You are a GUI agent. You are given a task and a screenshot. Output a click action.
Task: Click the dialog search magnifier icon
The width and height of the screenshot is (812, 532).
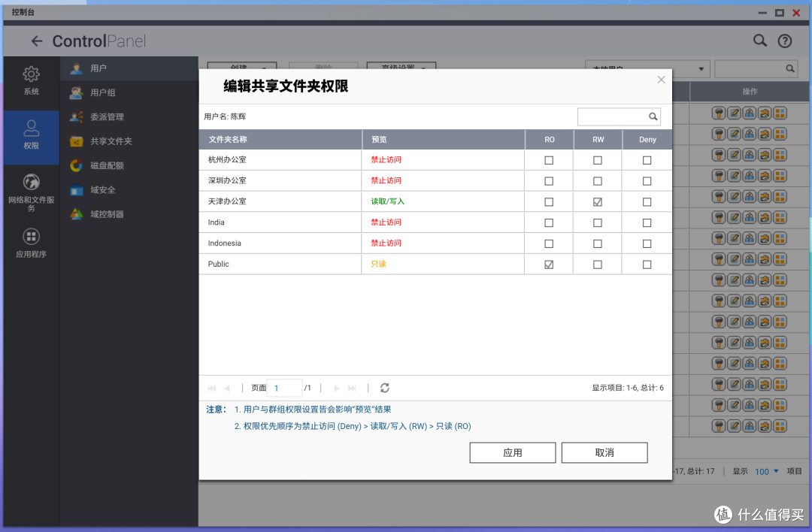click(x=653, y=116)
